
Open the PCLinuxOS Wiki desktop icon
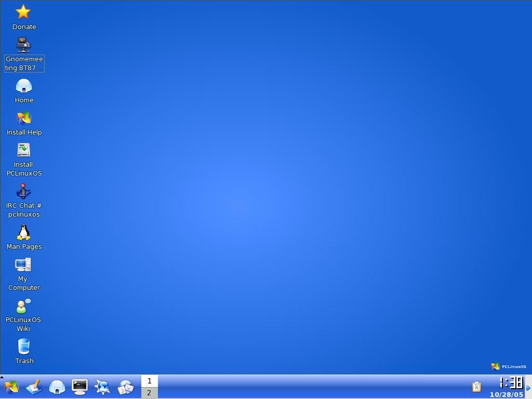[23, 305]
